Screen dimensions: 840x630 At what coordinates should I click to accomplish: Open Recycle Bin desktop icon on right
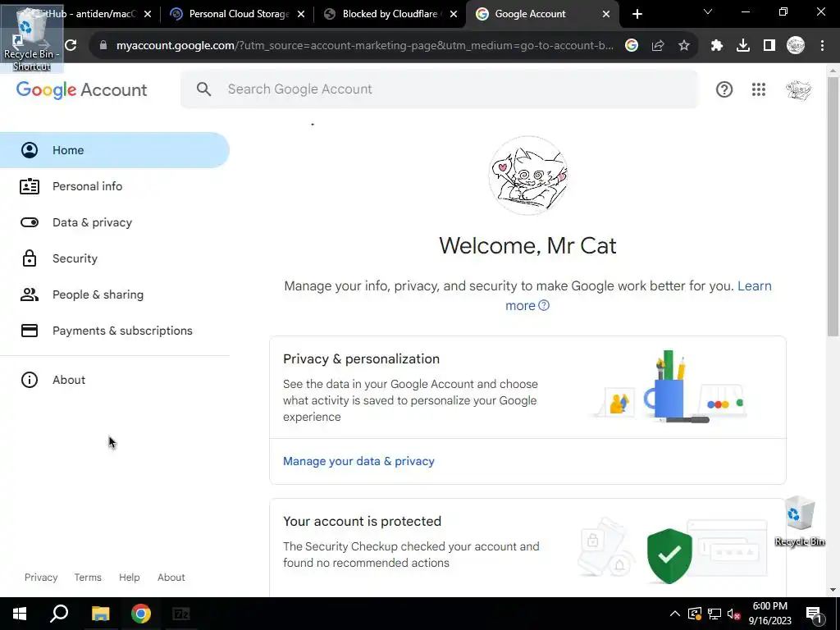800,522
